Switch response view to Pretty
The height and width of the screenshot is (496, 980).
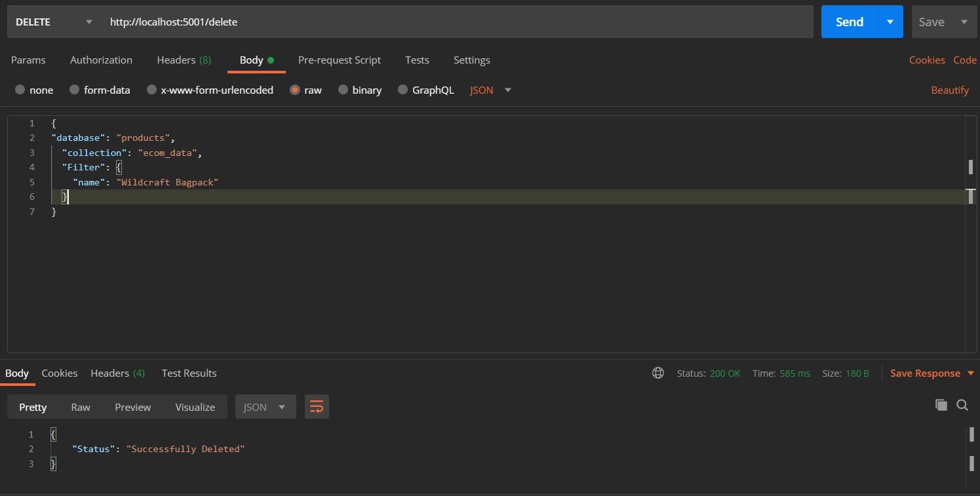[33, 407]
